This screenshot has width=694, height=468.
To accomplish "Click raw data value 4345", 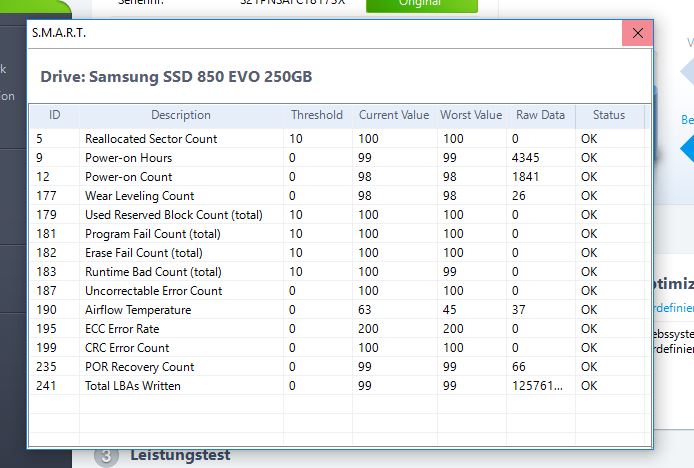I will [525, 158].
